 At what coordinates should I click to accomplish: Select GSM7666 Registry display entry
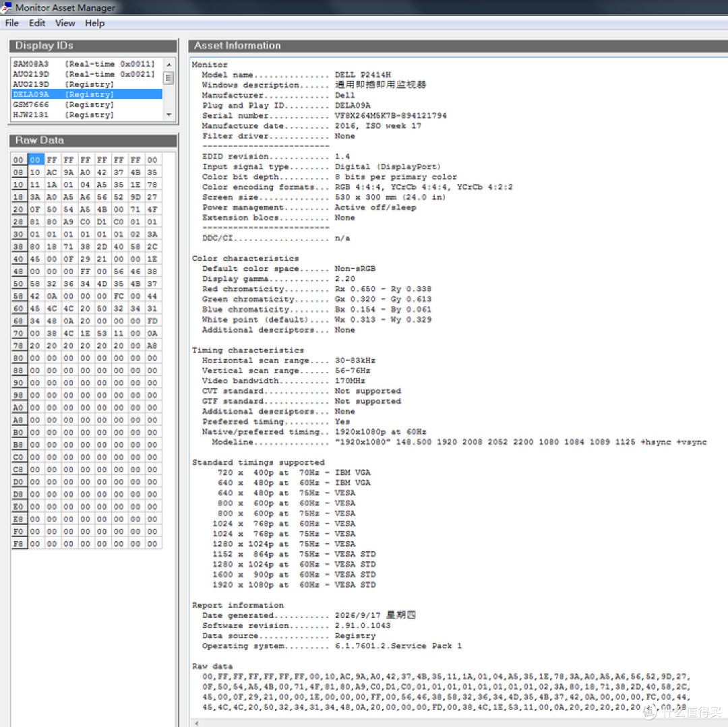tap(87, 105)
